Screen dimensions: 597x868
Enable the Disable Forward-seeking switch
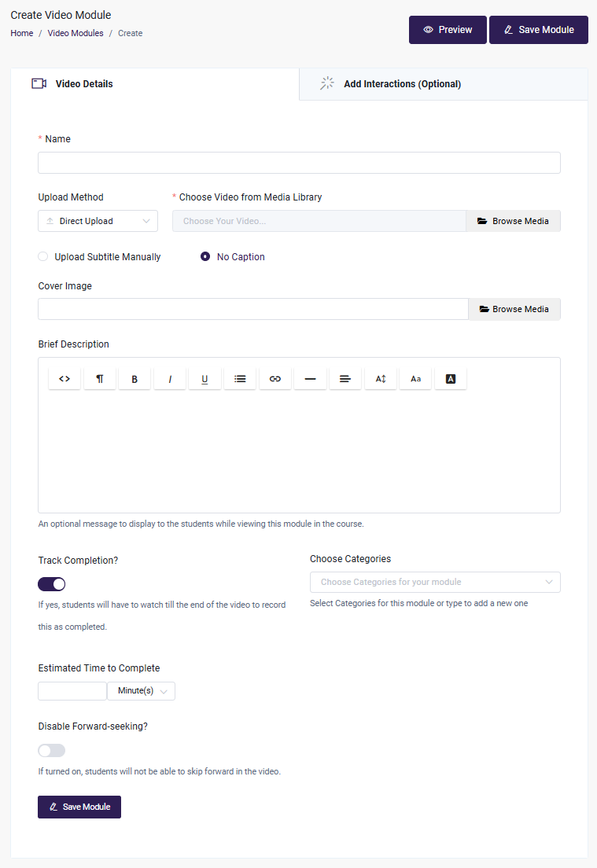pyautogui.click(x=52, y=751)
